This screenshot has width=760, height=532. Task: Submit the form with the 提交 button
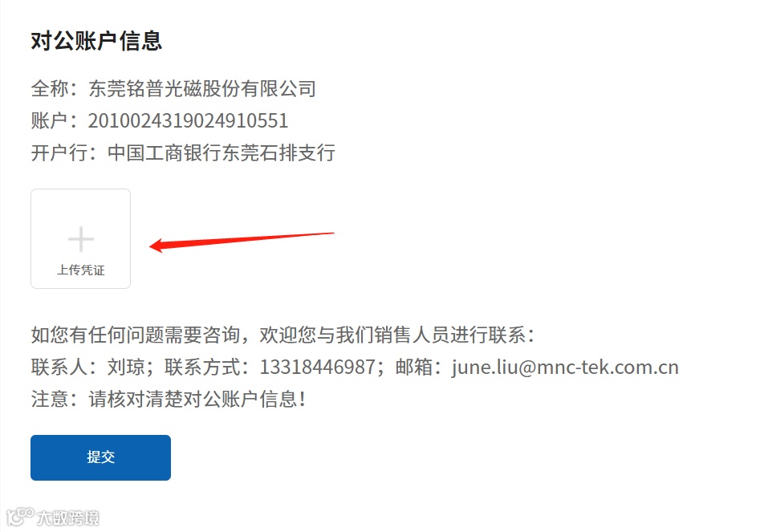point(100,457)
